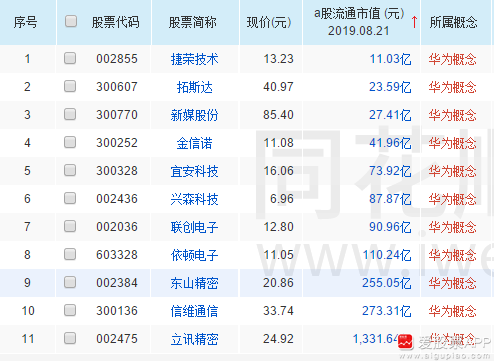Viewport: 494px width, 361px height.
Task: Click market value 87.87亿
Action: pos(390,199)
